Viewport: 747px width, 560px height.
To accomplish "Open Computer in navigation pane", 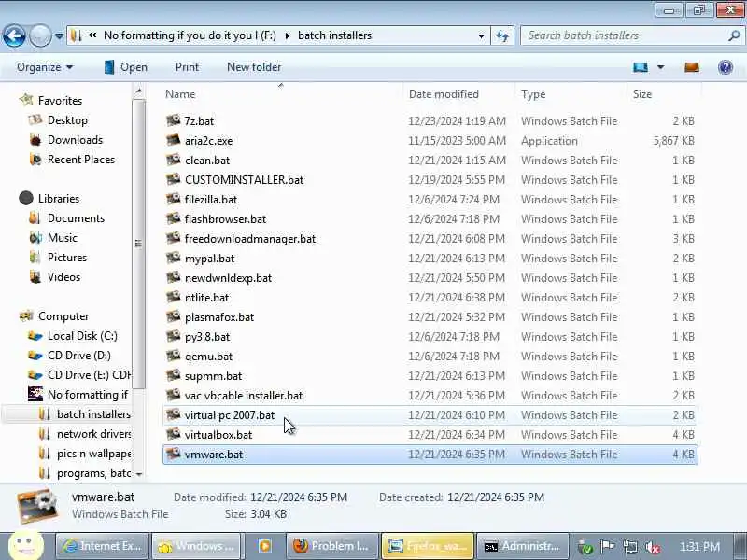I will pos(63,316).
